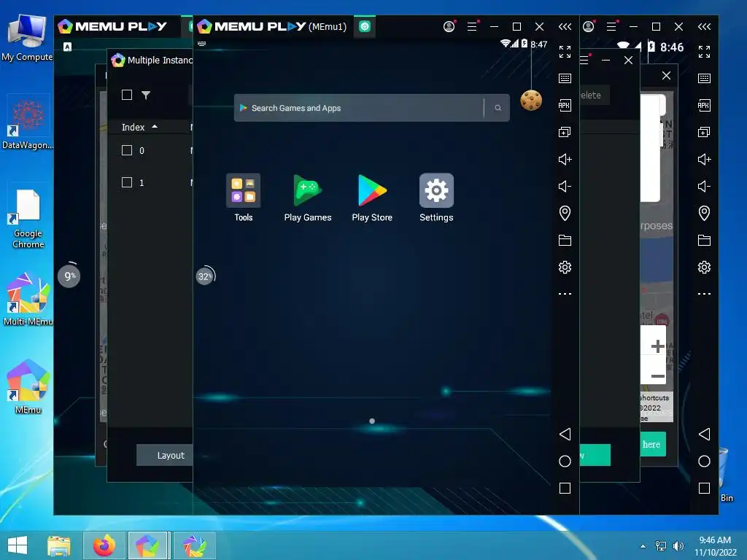Tap Android Back button in MEmu1 sidebar
747x560 pixels.
[x=565, y=434]
